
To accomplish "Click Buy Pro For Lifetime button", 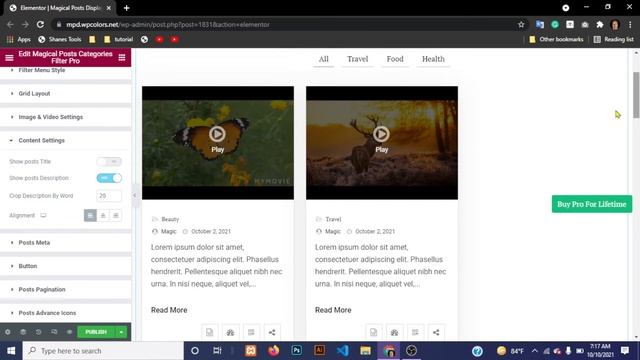I will pos(591,204).
